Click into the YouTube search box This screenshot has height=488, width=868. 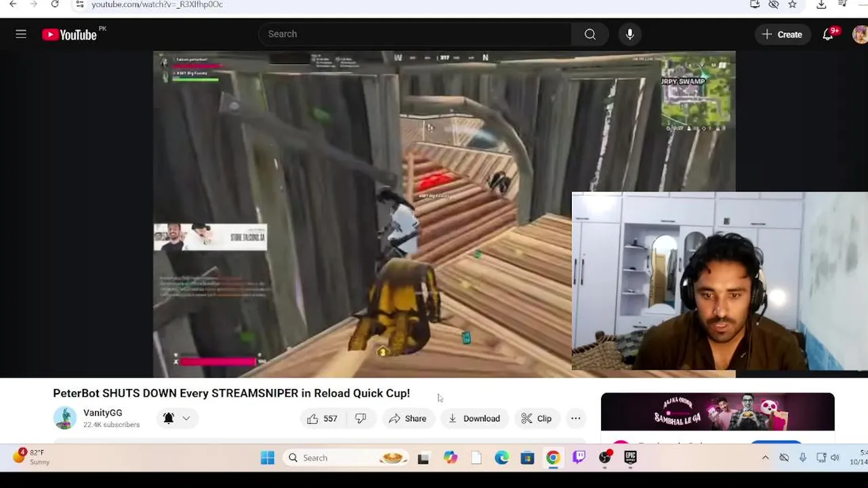pyautogui.click(x=415, y=34)
